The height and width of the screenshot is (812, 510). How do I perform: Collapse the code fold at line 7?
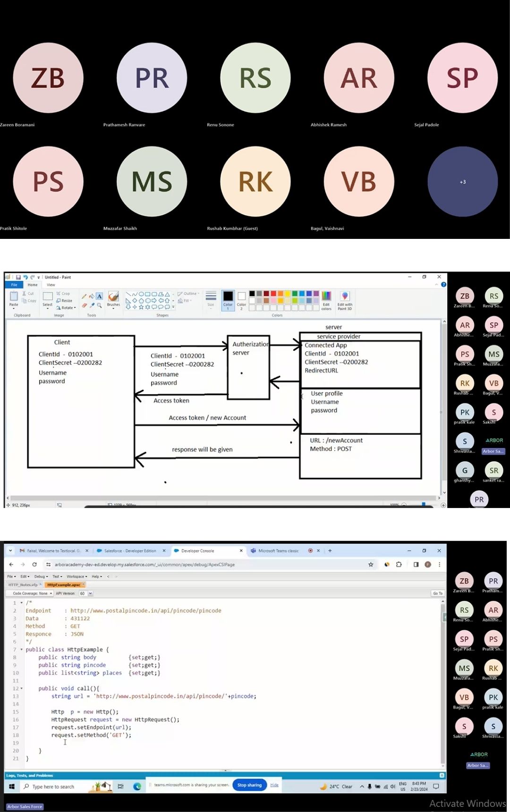22,650
